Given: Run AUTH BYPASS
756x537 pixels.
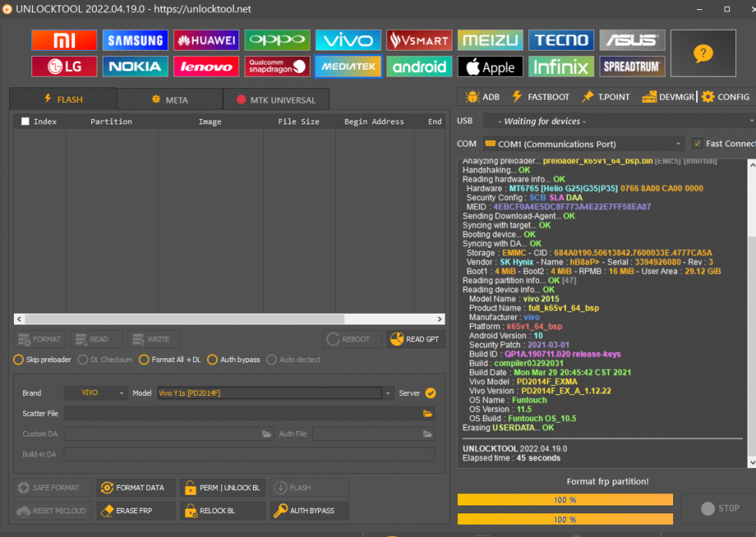Looking at the screenshot, I should pos(310,510).
